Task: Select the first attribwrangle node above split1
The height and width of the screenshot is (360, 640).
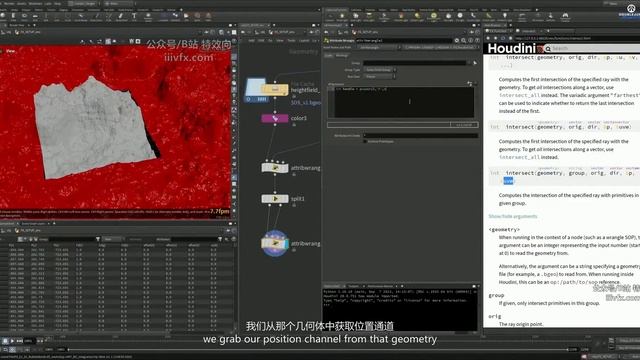Action: (275, 168)
